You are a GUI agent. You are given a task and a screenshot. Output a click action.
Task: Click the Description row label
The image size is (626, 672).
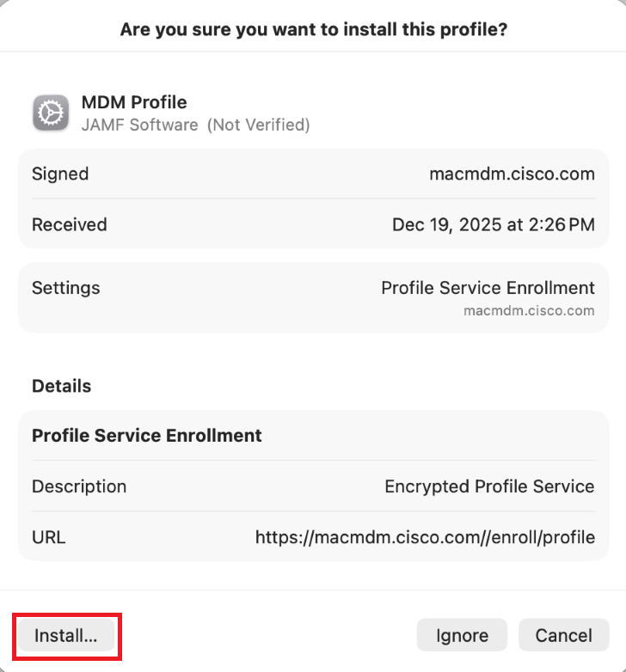tap(79, 486)
